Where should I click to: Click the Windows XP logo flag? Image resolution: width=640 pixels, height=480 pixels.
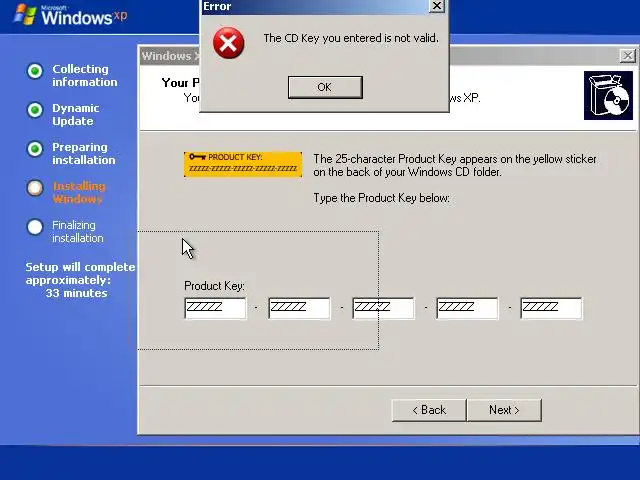tap(24, 15)
